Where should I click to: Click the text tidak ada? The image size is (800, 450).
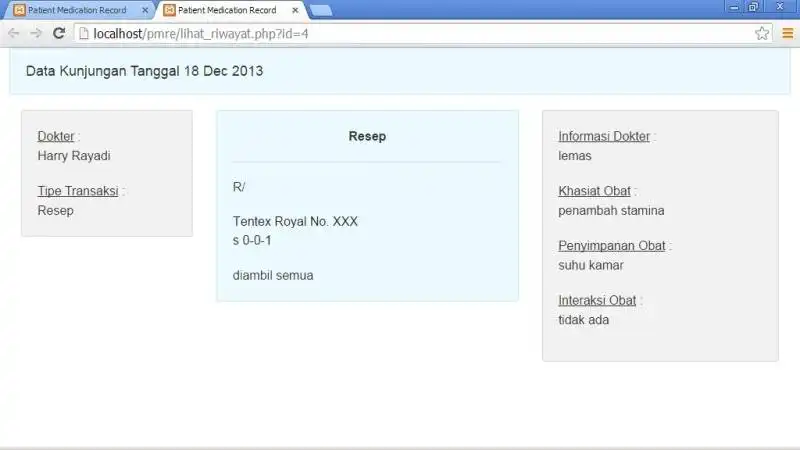coord(584,320)
